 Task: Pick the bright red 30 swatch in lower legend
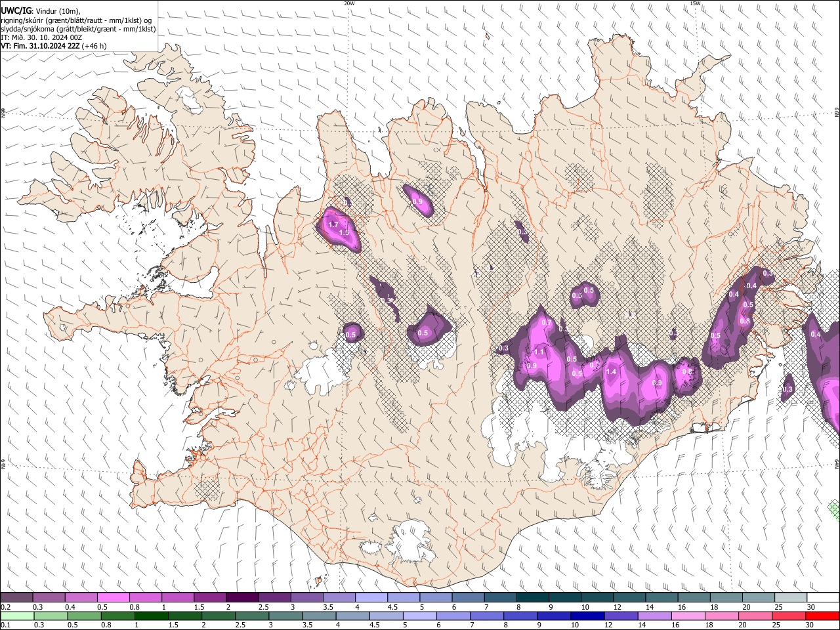coord(822,616)
